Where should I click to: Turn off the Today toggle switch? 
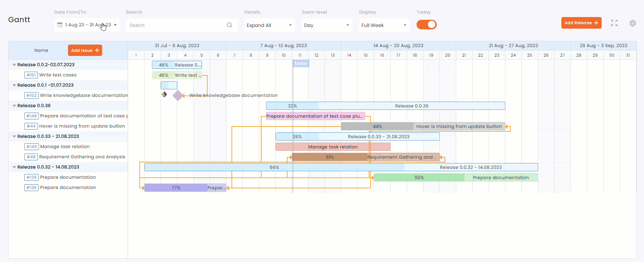pyautogui.click(x=426, y=25)
